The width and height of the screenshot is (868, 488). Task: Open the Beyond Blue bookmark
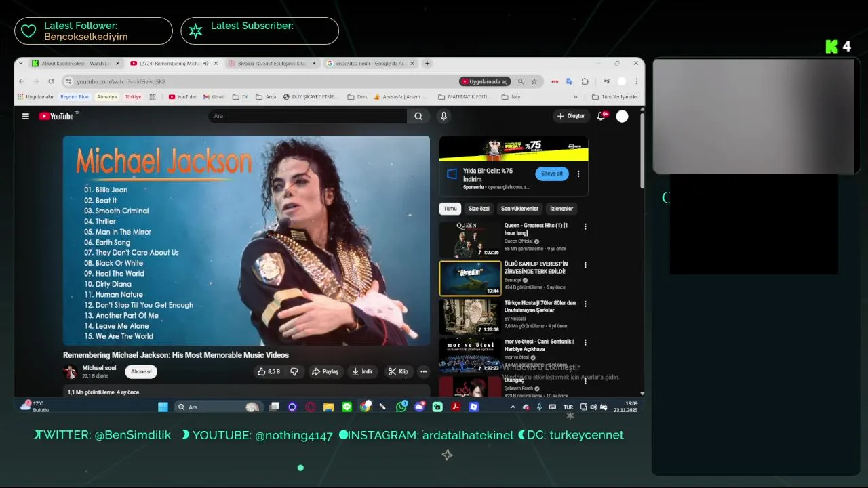75,97
